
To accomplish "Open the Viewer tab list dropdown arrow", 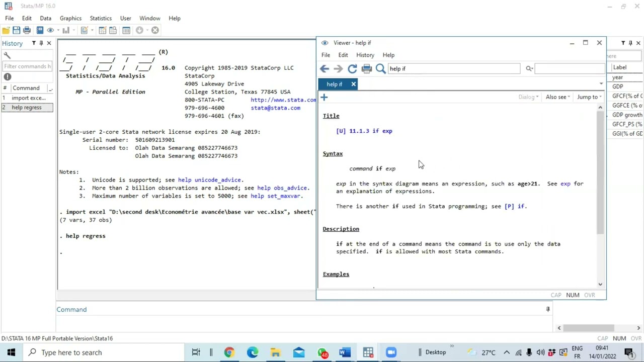I will click(601, 84).
